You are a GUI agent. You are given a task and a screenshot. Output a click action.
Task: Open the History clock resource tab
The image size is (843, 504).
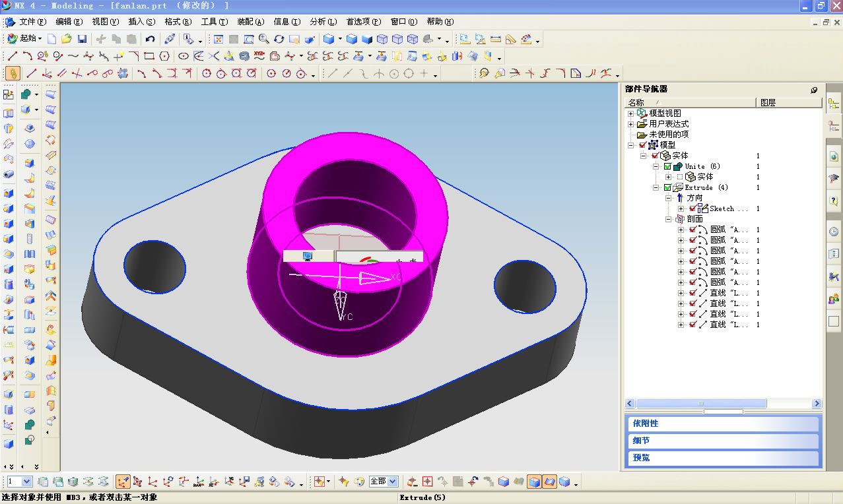(833, 231)
